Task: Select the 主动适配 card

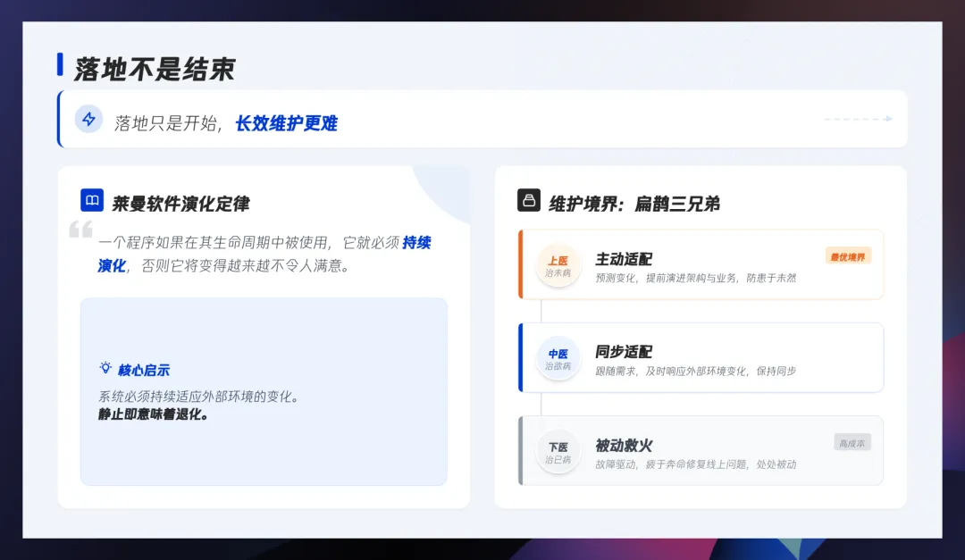Action: tap(701, 264)
